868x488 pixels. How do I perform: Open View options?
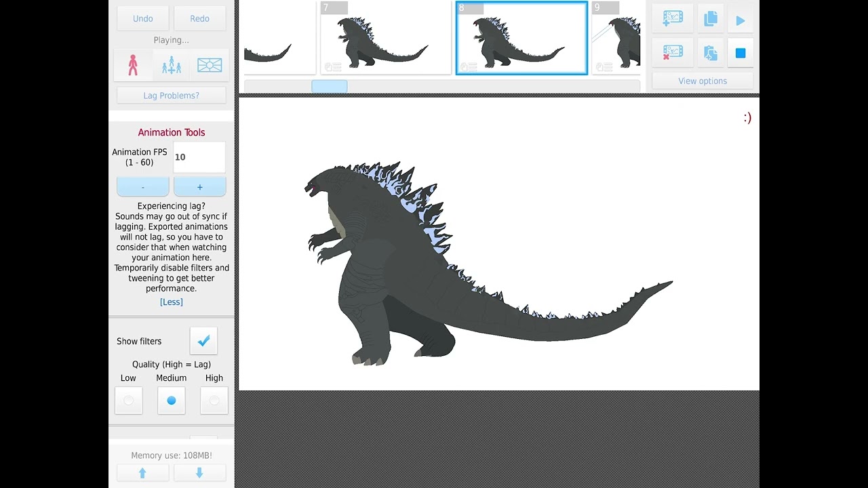click(703, 81)
